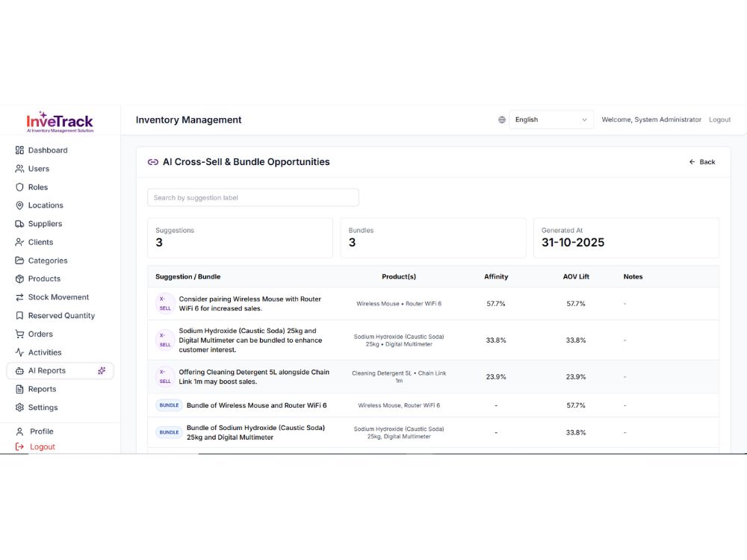Select Suppliers in sidebar
This screenshot has height=560, width=747.
click(x=46, y=224)
